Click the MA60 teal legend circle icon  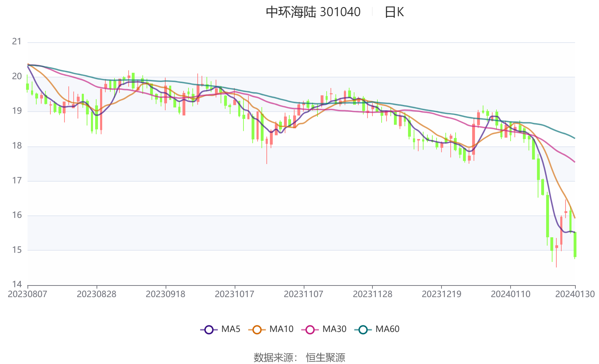coord(363,330)
